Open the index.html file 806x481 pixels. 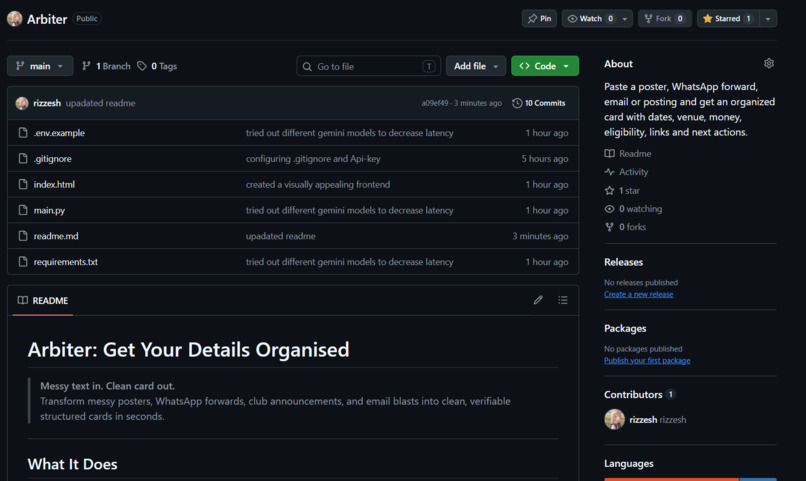54,184
